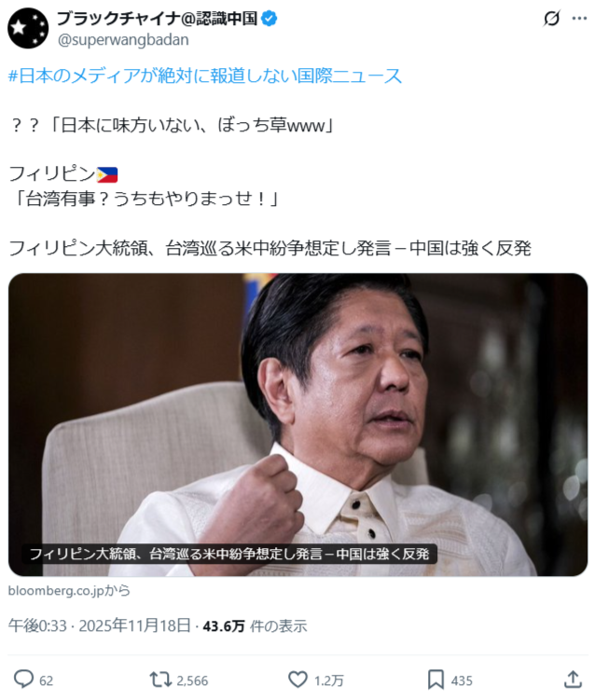Viewport: 595px width, 700px height.
Task: Open the ブラックチャイナ@認識中国 display name
Action: coord(157,19)
